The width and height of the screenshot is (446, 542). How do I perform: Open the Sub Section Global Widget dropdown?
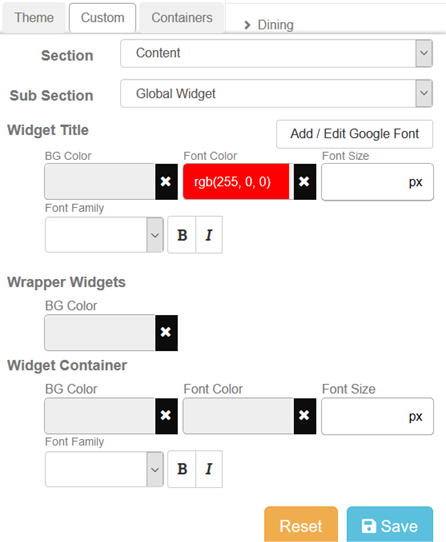click(x=277, y=93)
